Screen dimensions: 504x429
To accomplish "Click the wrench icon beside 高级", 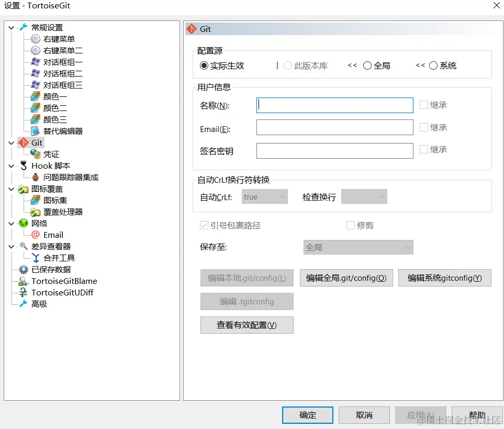I will pyautogui.click(x=24, y=304).
